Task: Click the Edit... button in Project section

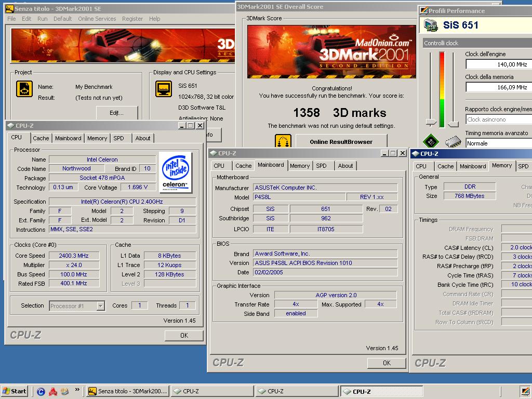Action: [x=117, y=113]
